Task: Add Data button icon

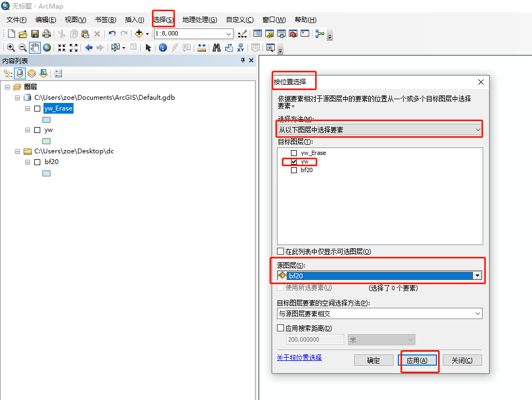Action: (139, 34)
